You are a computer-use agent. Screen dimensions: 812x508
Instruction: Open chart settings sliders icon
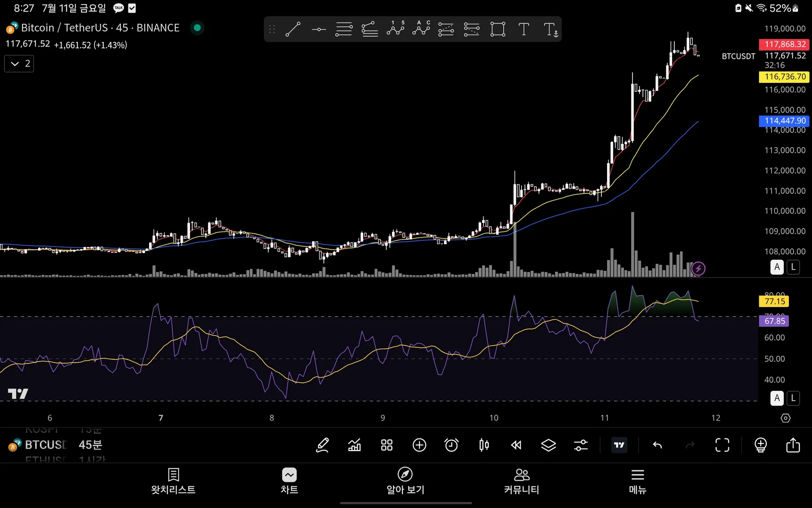point(581,445)
